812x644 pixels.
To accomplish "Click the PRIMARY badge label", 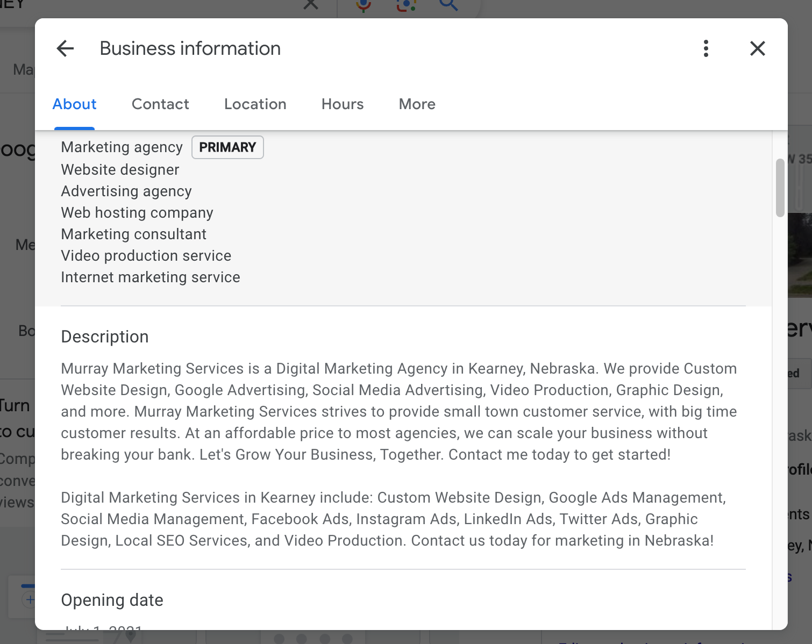I will pyautogui.click(x=227, y=147).
